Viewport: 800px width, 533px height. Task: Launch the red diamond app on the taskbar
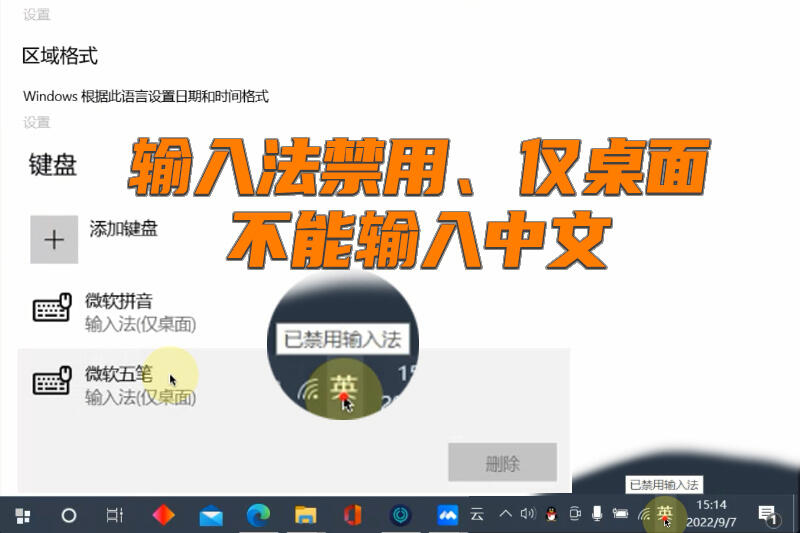tap(163, 515)
